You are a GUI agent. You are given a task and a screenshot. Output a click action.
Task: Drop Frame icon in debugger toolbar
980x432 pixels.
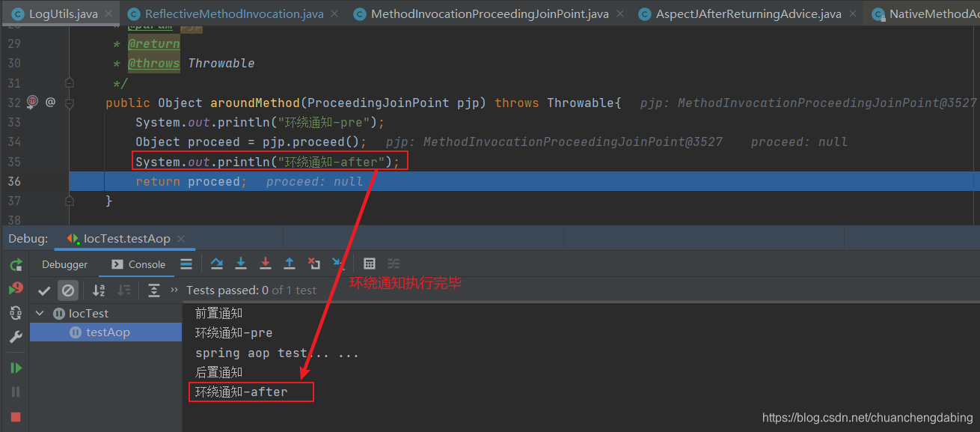[314, 264]
